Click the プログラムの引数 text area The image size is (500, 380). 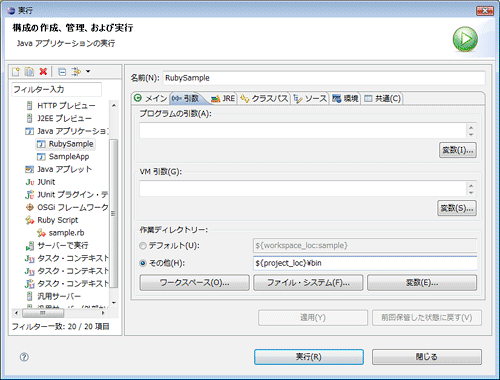coord(303,130)
